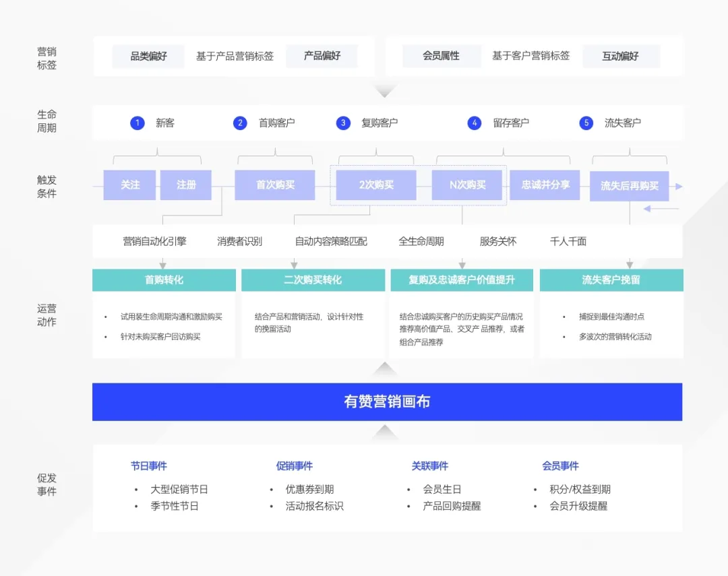This screenshot has width=728, height=576.
Task: Click the number 3 circle beside 复购客户
Action: tap(343, 123)
